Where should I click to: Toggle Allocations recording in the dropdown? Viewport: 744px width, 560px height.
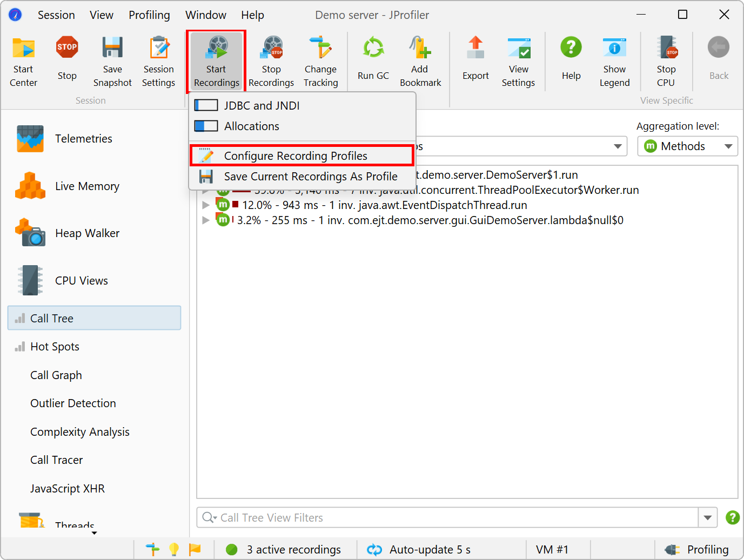coord(302,126)
